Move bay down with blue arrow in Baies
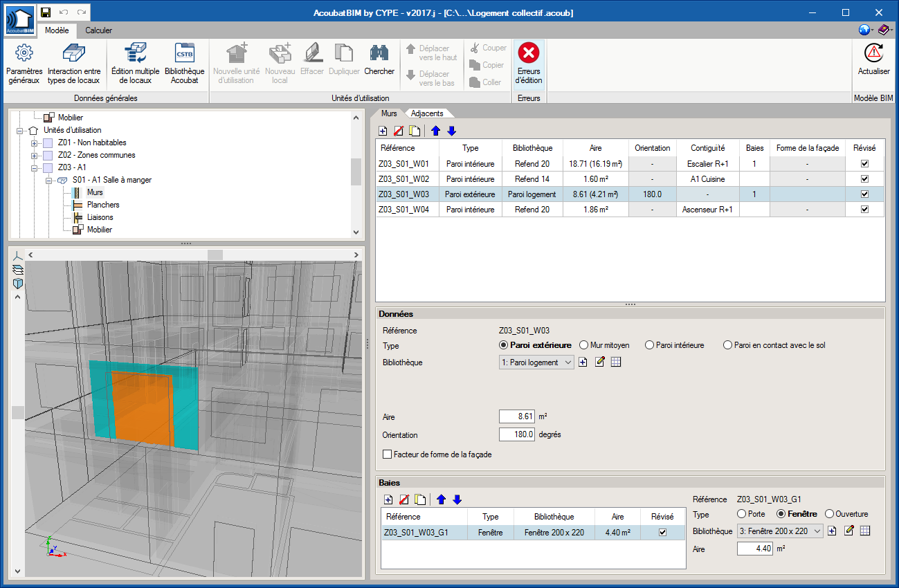Screen dimensions: 899x588 click(457, 499)
